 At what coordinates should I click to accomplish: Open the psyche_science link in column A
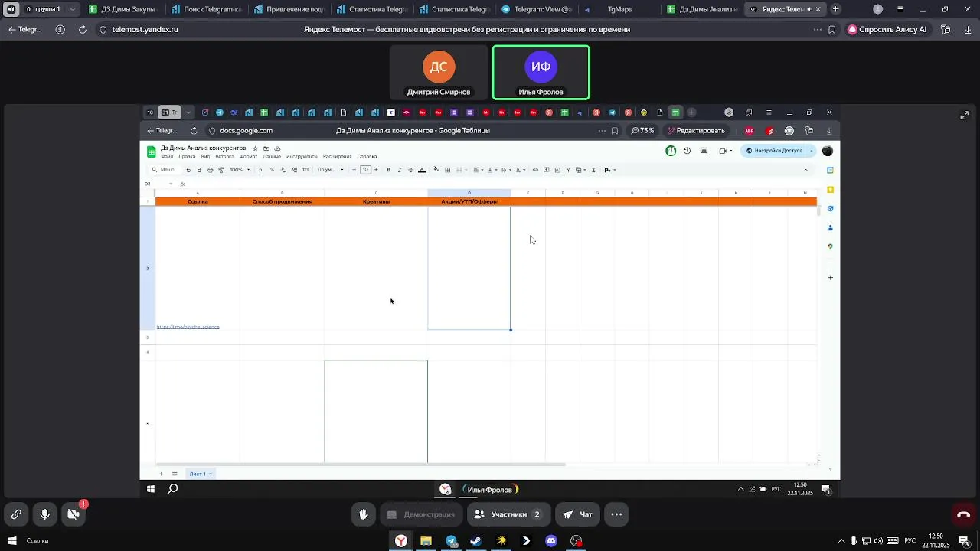pos(188,327)
